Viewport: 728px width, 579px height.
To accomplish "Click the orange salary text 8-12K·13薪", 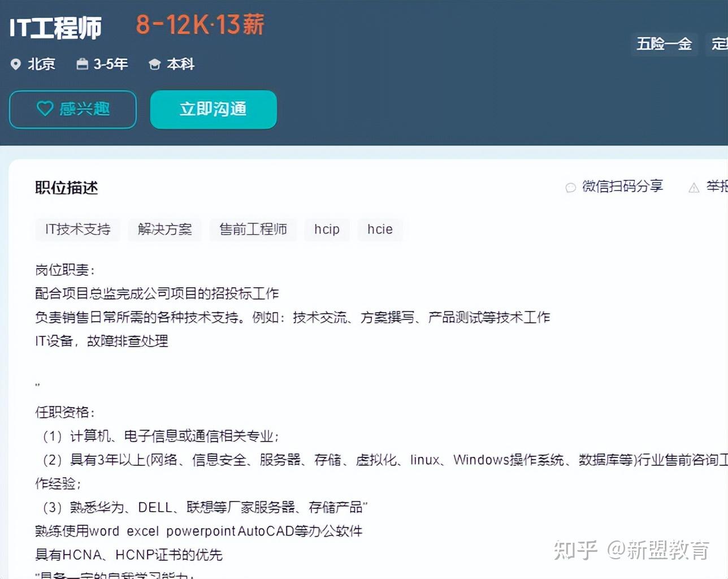I will 200,25.
